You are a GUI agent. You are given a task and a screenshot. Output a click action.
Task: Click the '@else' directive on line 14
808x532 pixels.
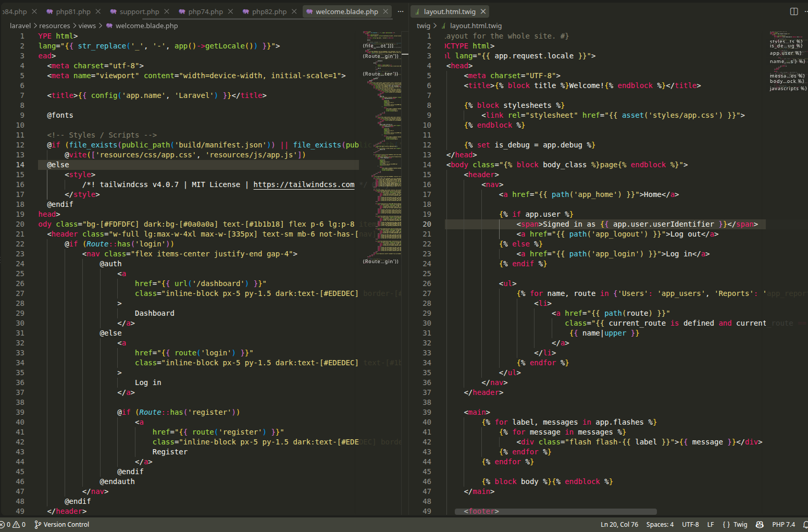[58, 165]
